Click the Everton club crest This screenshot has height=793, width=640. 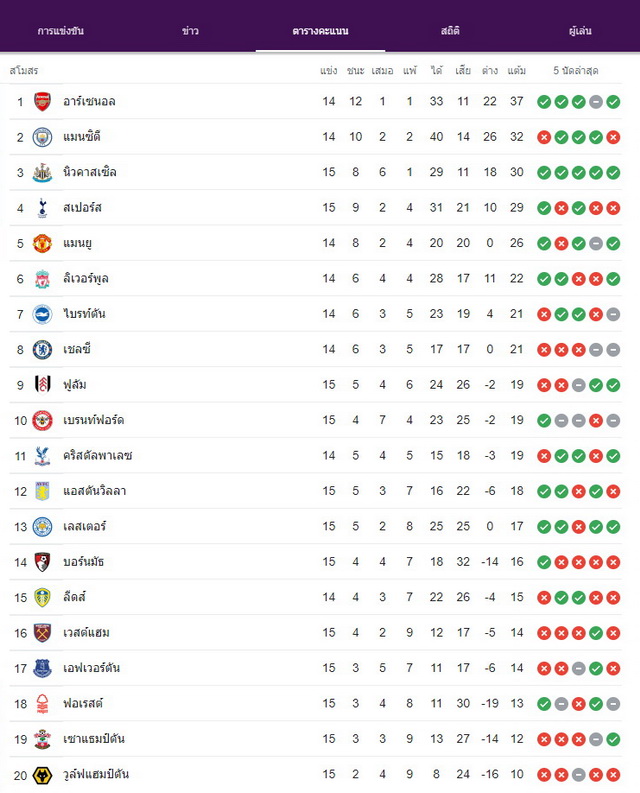coord(42,668)
